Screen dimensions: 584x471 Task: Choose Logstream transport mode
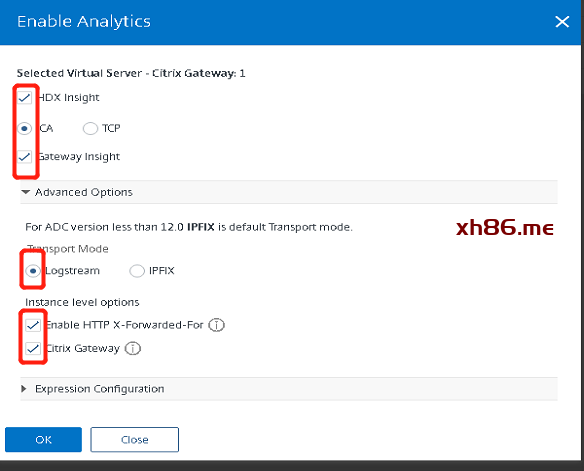pyautogui.click(x=33, y=271)
